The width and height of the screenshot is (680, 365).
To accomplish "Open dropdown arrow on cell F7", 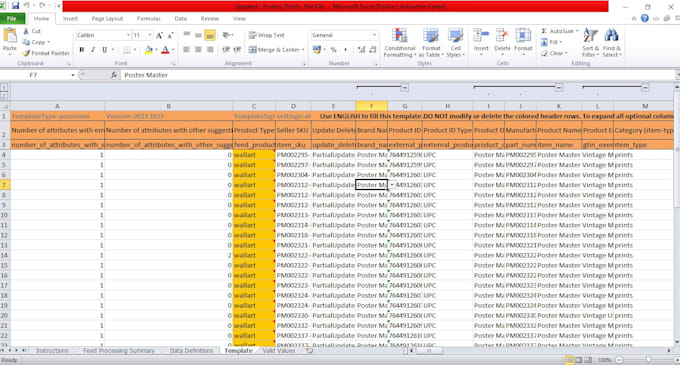I will point(392,185).
